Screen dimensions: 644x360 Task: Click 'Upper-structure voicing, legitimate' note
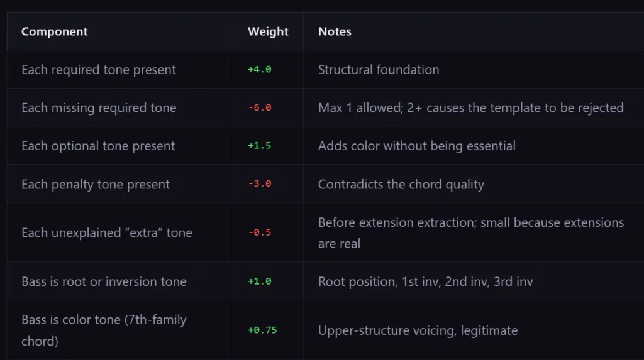tap(418, 330)
